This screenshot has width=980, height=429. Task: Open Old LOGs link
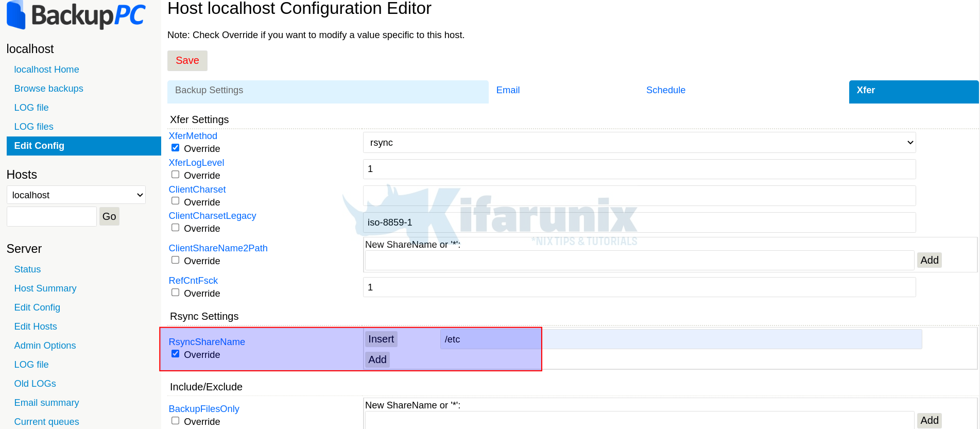coord(35,384)
